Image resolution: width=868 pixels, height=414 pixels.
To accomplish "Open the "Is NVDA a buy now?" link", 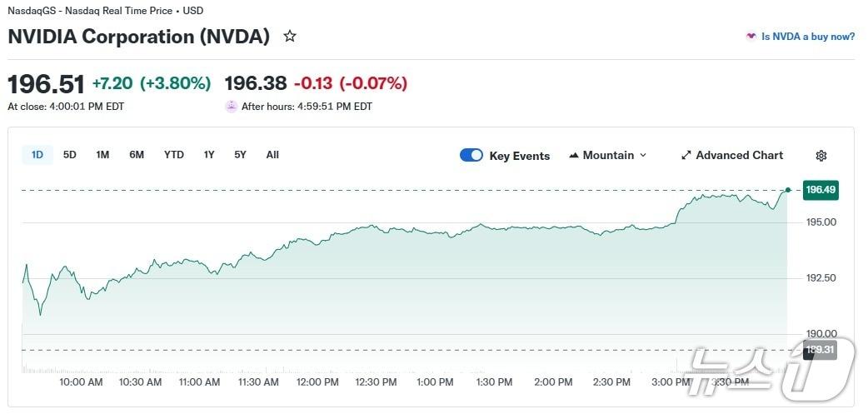I will click(x=808, y=37).
